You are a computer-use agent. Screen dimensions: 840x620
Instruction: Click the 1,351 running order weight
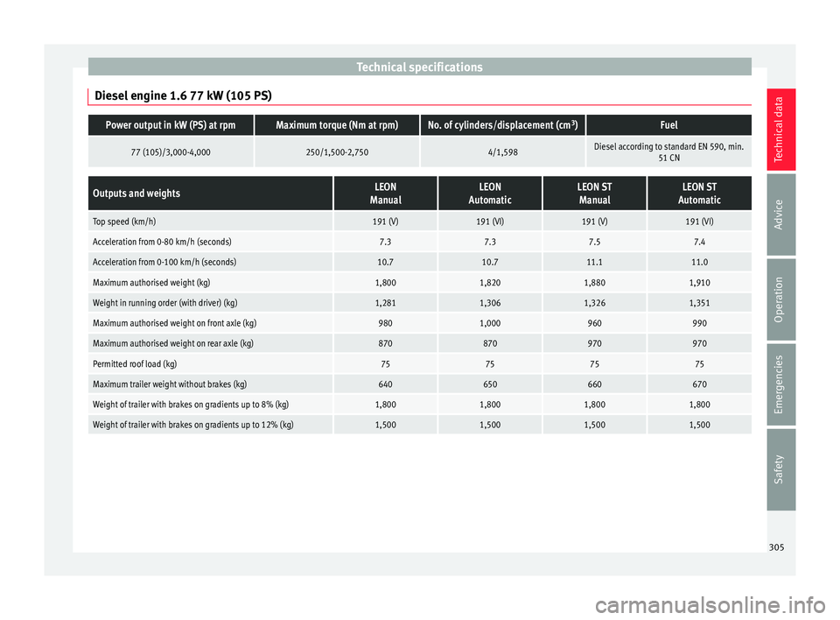[x=699, y=303]
